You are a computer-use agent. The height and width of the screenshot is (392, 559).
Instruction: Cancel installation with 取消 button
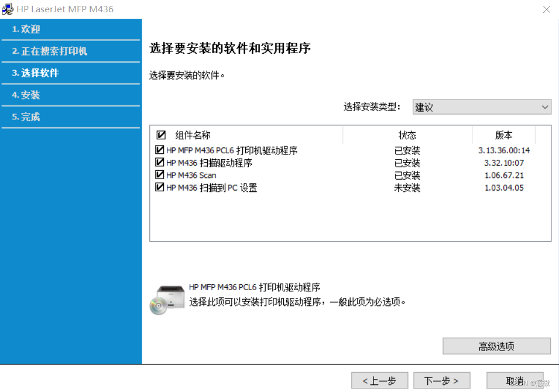pos(515,381)
